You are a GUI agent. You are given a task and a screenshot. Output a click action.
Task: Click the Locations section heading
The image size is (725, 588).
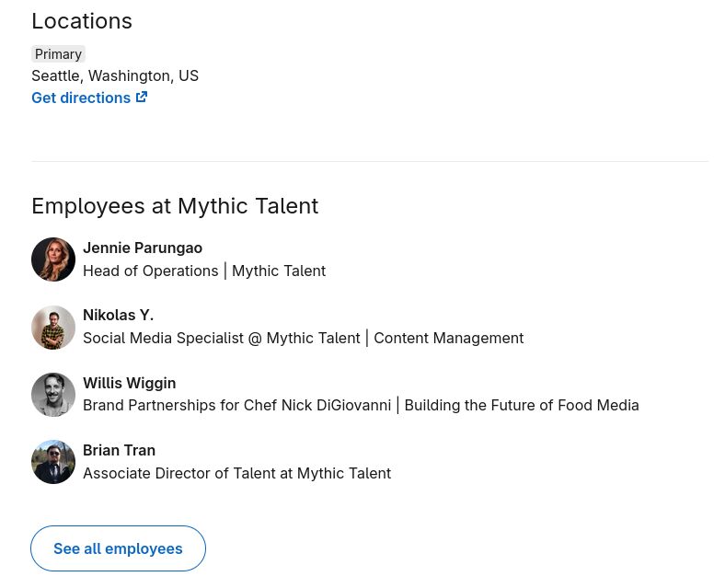82,21
